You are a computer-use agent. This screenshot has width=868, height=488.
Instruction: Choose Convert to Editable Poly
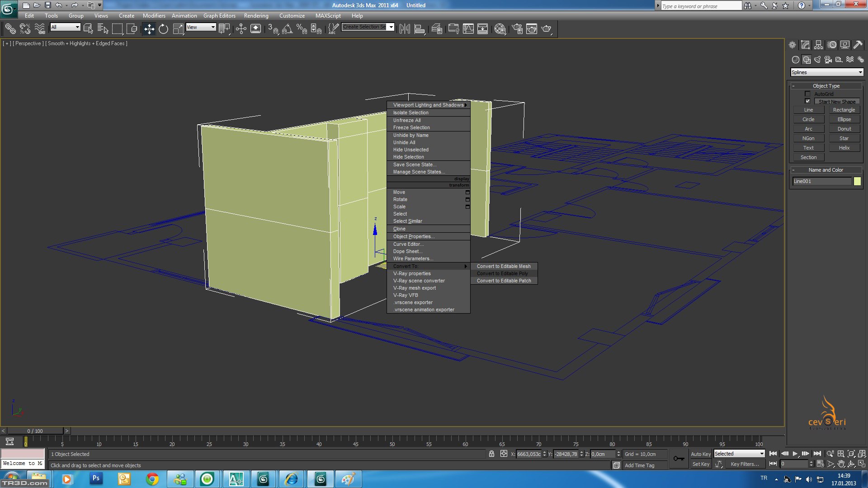pos(502,273)
